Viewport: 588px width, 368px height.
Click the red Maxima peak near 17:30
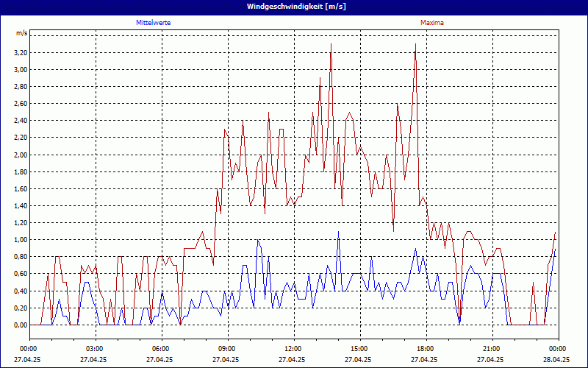pos(415,44)
